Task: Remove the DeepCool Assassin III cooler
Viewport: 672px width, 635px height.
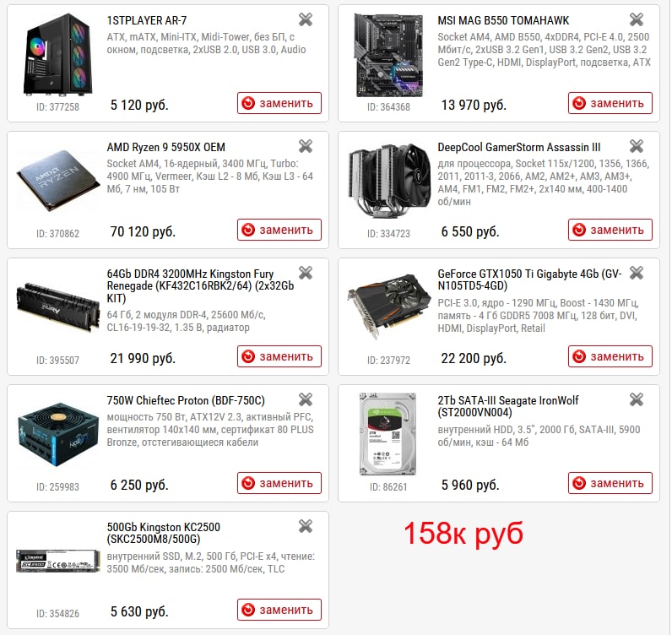Action: pos(637,146)
